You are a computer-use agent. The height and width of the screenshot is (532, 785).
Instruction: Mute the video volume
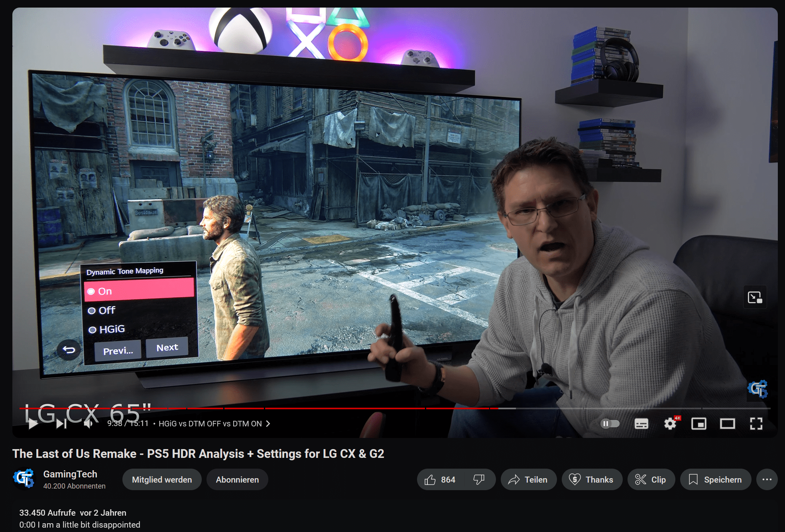click(x=89, y=424)
